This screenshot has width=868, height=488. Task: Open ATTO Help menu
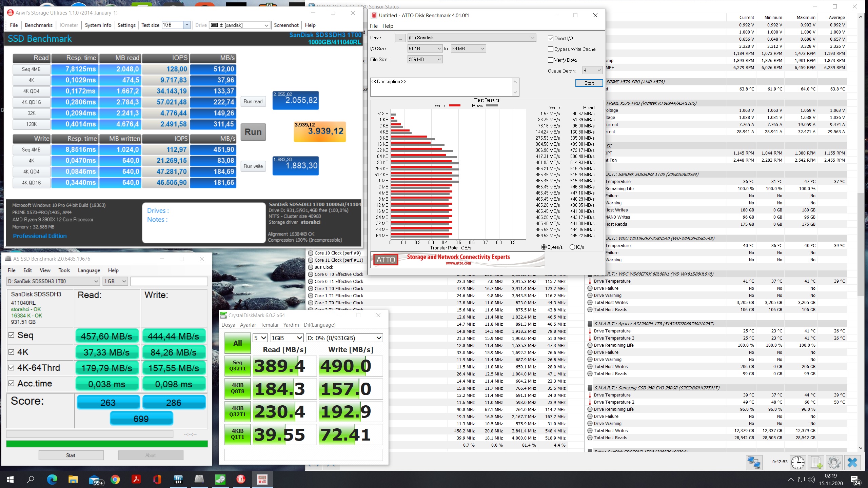point(388,26)
